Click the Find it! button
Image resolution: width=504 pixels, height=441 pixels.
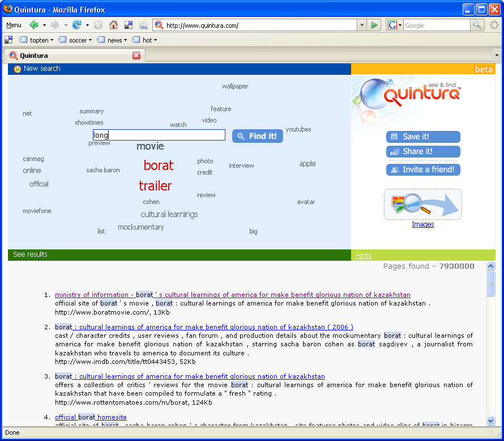(x=258, y=136)
